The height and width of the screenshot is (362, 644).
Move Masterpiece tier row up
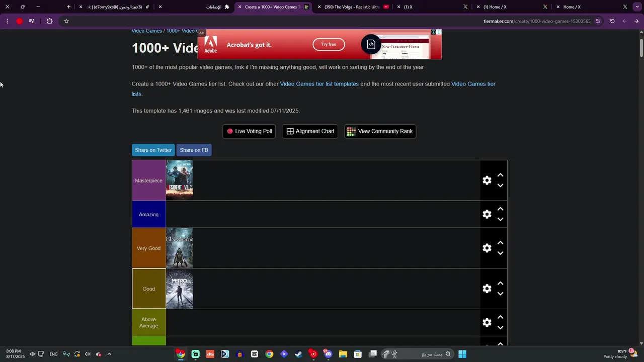click(500, 175)
